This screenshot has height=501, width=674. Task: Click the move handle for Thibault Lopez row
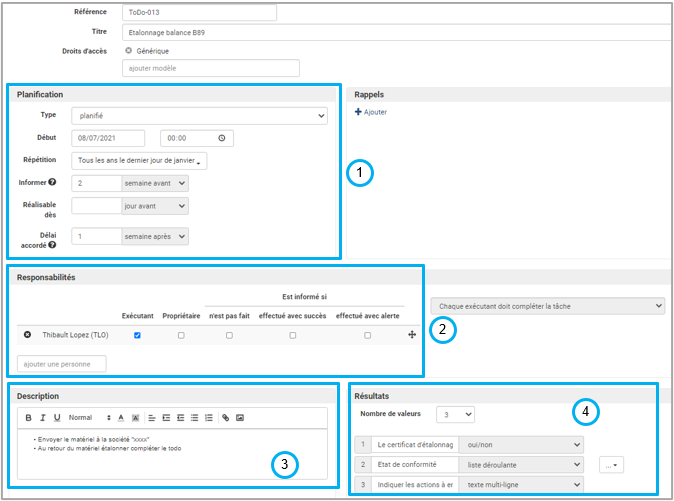[x=411, y=335]
